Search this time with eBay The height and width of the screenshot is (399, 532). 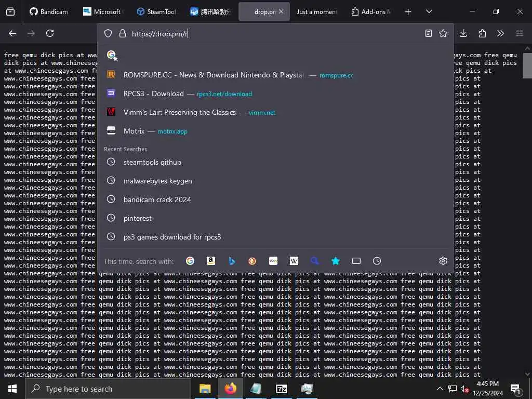273,261
